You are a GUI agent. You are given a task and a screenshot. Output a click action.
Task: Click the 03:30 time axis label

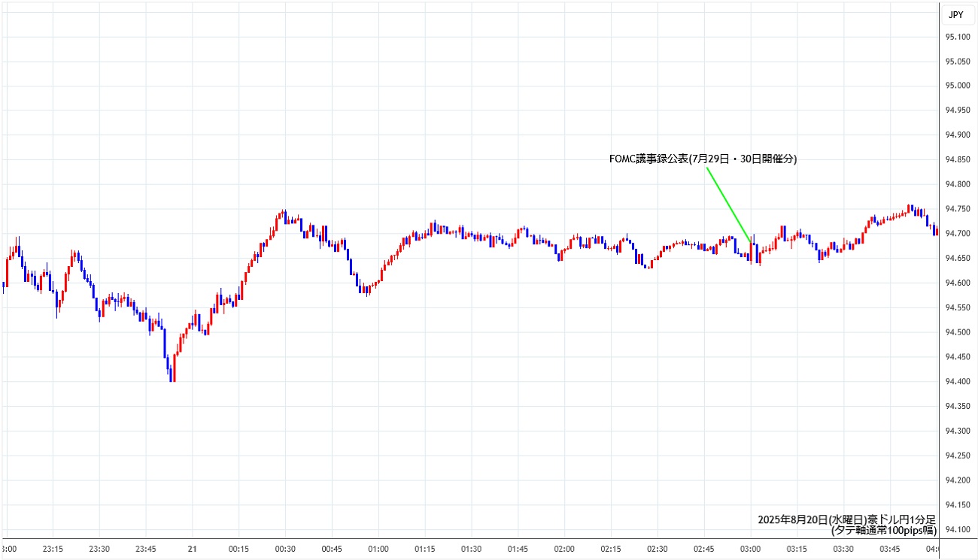coord(843,549)
